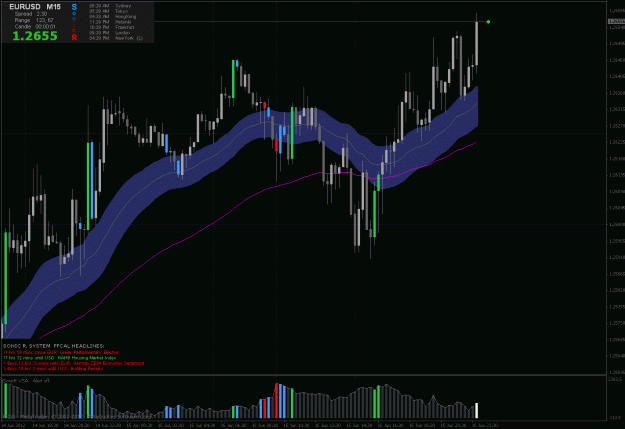625x429 pixels.
Task: Click the highlighted current price tag on the price axis
Action: 616,22
